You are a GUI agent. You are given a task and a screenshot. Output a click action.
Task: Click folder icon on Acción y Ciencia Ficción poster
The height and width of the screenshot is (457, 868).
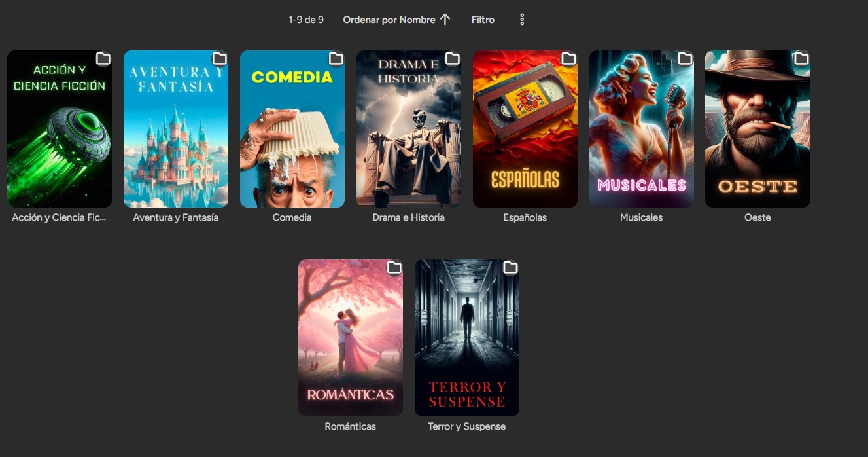tap(103, 60)
